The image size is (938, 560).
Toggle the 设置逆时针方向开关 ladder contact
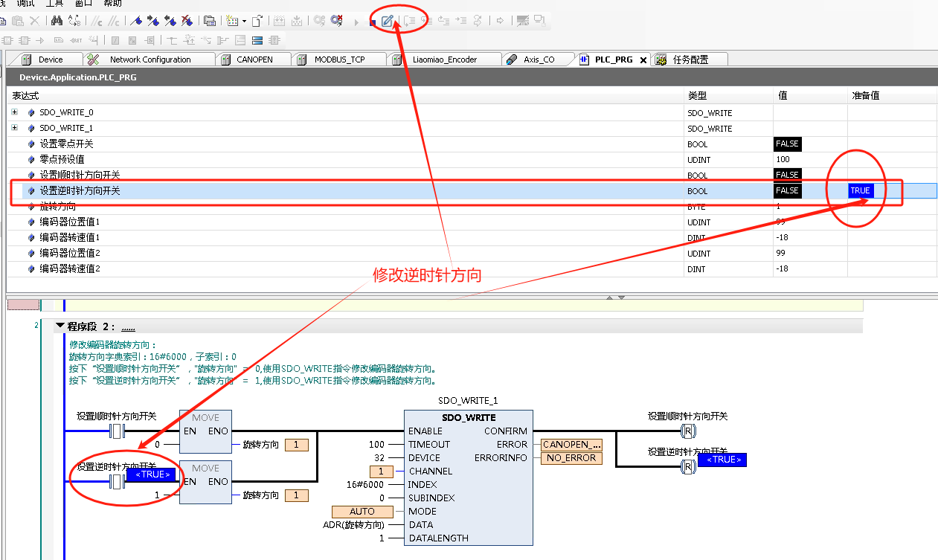[x=116, y=481]
